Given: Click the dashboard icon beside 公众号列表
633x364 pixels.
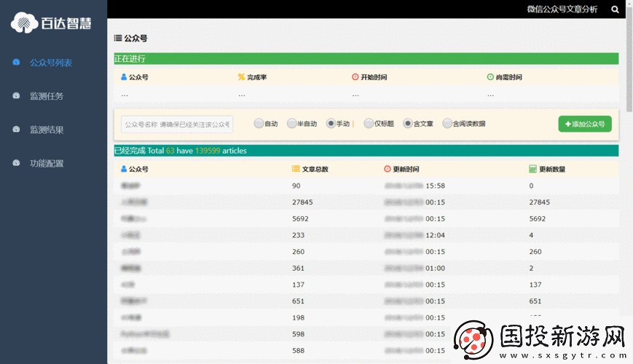Looking at the screenshot, I should pyautogui.click(x=16, y=62).
